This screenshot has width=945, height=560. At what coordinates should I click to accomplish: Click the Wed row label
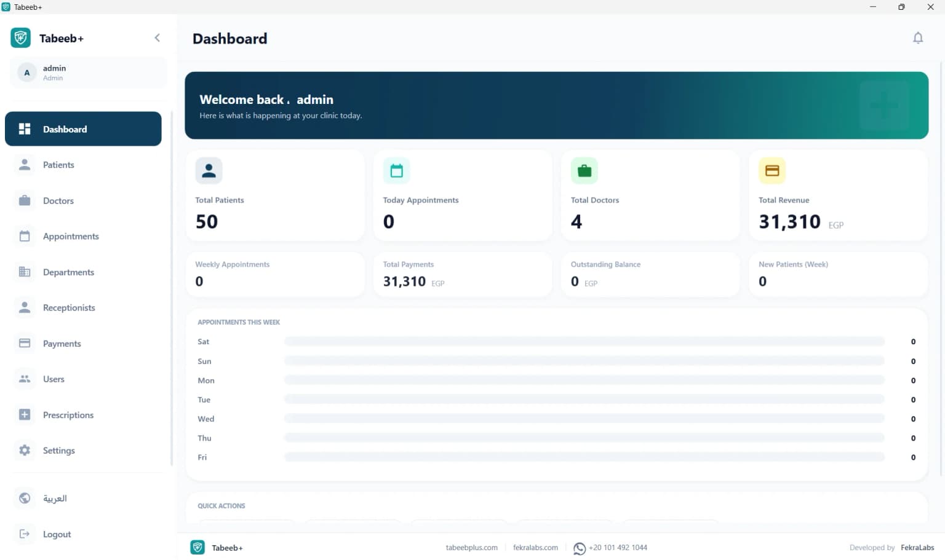[205, 419]
